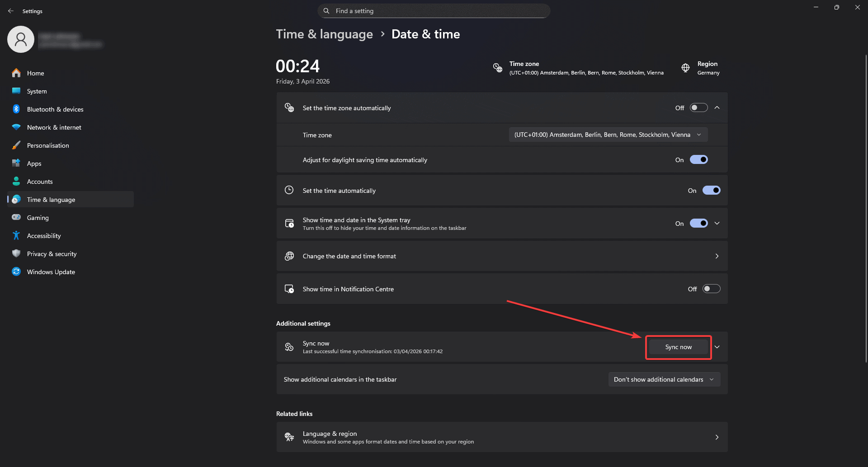Open System settings category

[x=71, y=91]
